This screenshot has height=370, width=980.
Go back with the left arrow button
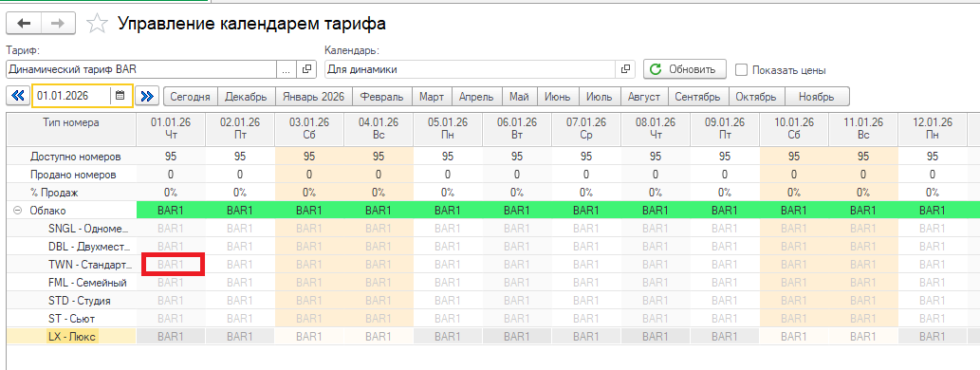click(x=24, y=23)
